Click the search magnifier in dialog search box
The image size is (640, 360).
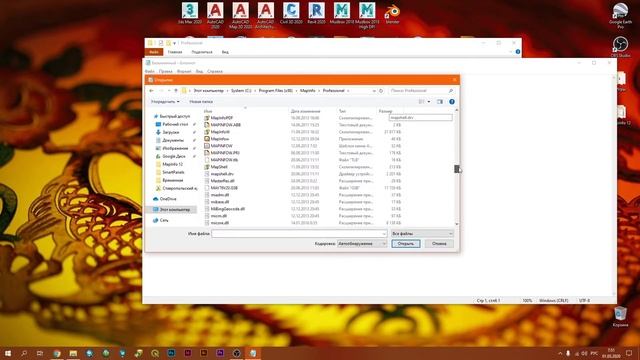coord(451,91)
